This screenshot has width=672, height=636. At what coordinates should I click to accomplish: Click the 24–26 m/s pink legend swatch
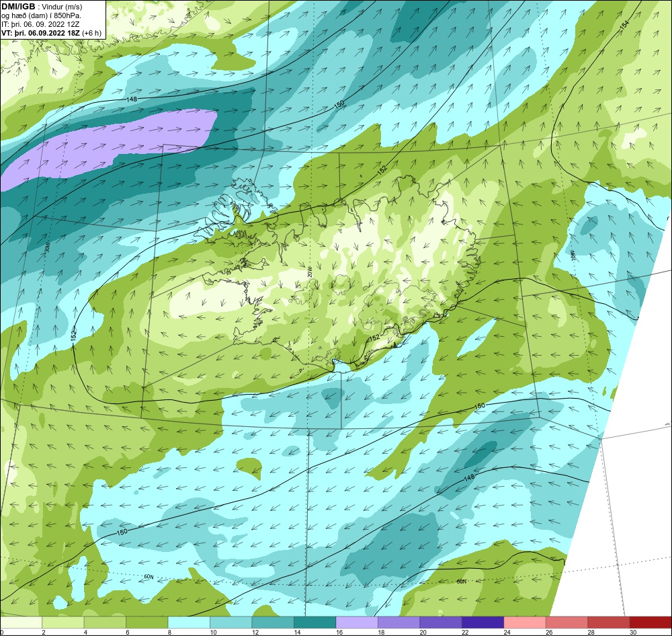(525, 623)
